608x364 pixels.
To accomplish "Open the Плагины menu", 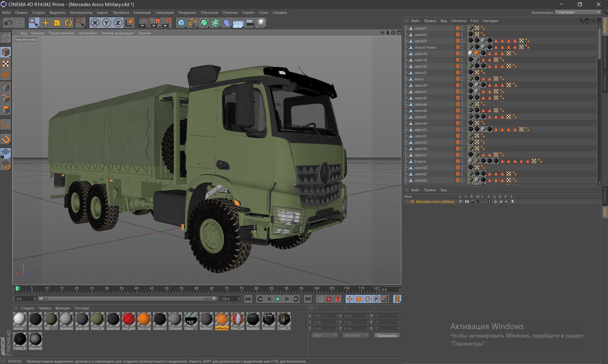I will tap(230, 12).
